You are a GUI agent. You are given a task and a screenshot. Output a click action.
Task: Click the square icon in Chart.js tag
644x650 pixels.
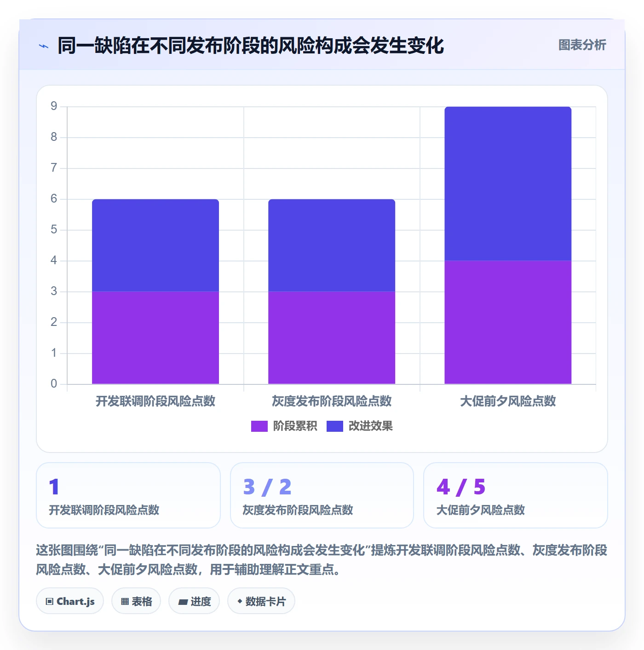[50, 601]
